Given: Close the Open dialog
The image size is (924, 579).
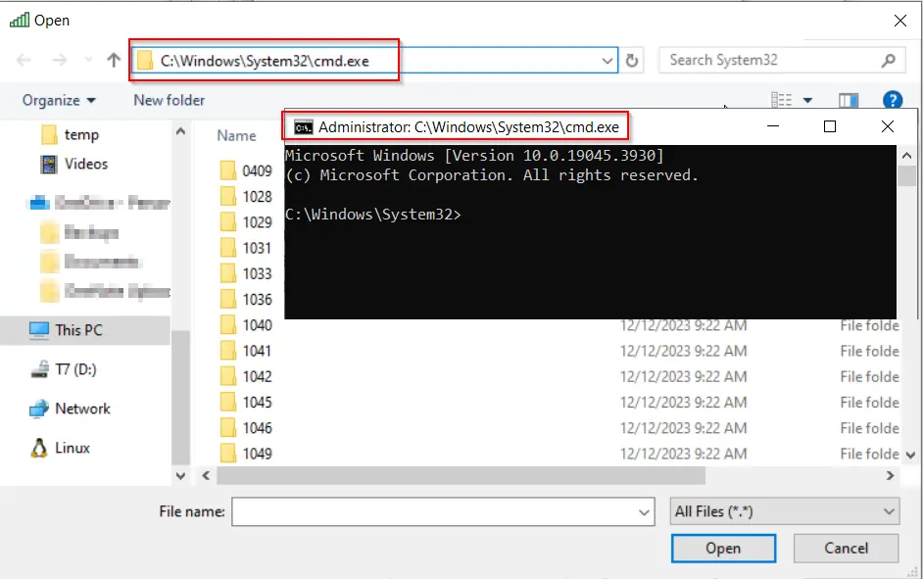Looking at the screenshot, I should tap(900, 22).
